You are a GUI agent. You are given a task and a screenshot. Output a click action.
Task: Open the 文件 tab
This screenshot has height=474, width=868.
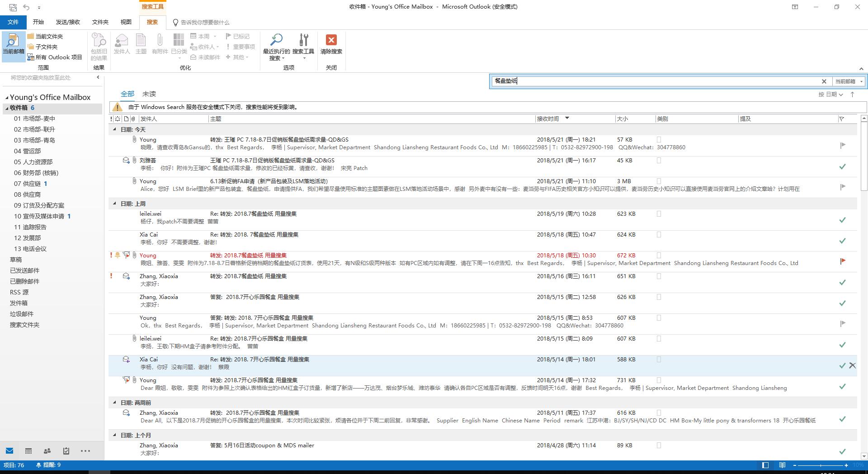[x=13, y=22]
